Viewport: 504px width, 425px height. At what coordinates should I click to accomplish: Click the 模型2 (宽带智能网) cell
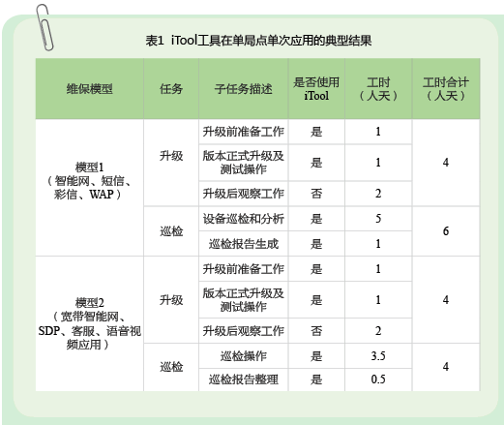click(89, 324)
